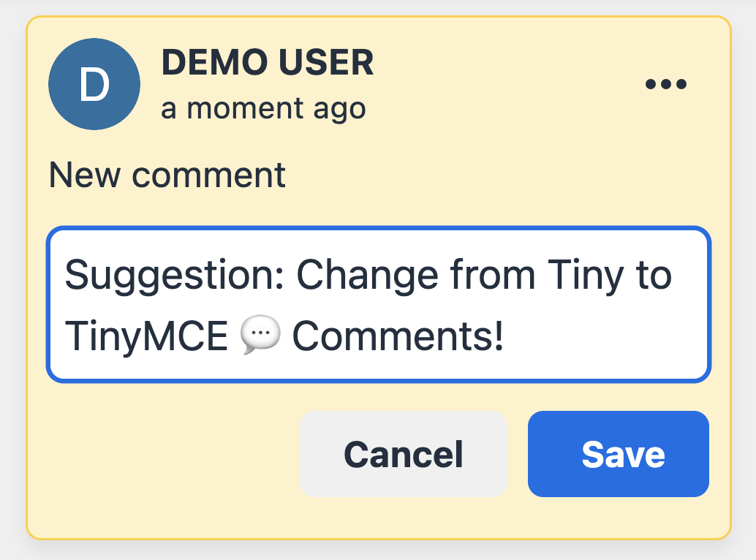Place cursor on the word 'TinyMCE'

point(145,338)
